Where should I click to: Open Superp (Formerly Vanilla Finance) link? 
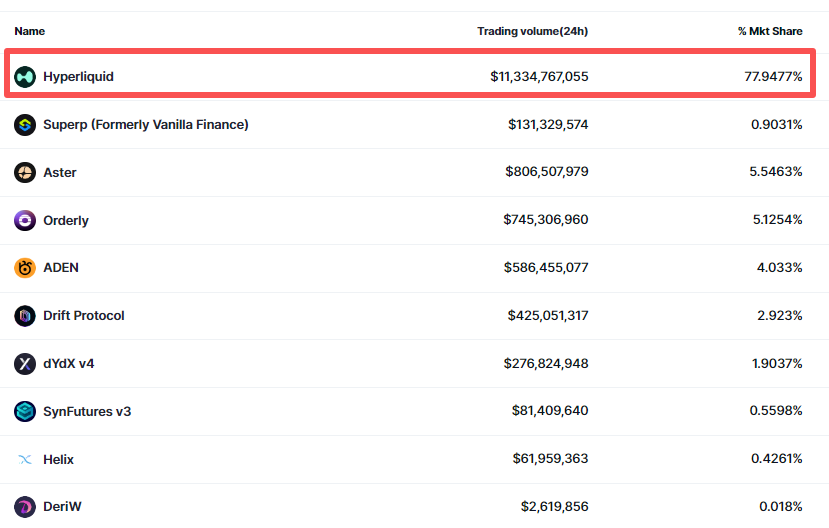point(145,125)
